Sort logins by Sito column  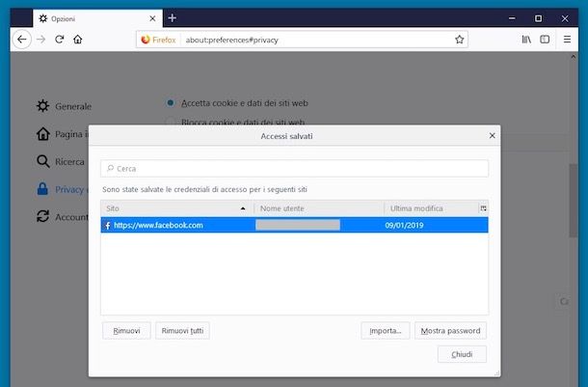pyautogui.click(x=177, y=208)
